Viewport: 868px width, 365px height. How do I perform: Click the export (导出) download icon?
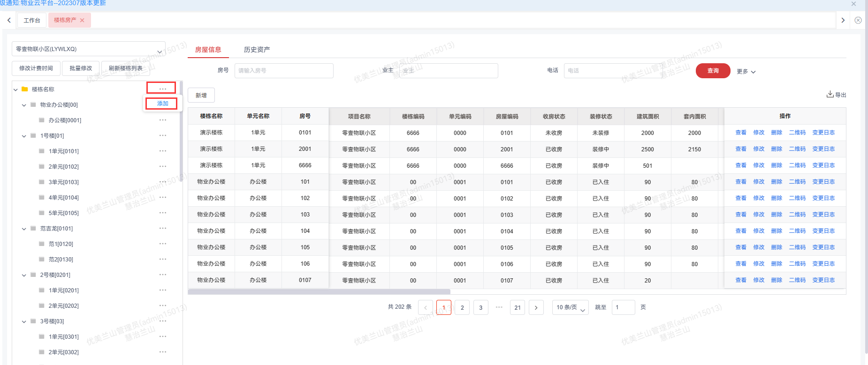(x=830, y=94)
